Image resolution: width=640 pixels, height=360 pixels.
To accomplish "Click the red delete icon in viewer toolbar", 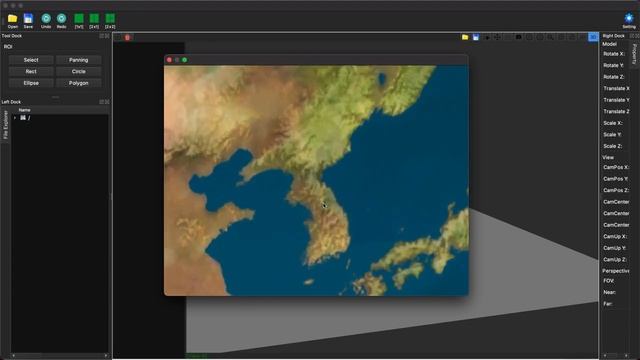I will coord(127,38).
